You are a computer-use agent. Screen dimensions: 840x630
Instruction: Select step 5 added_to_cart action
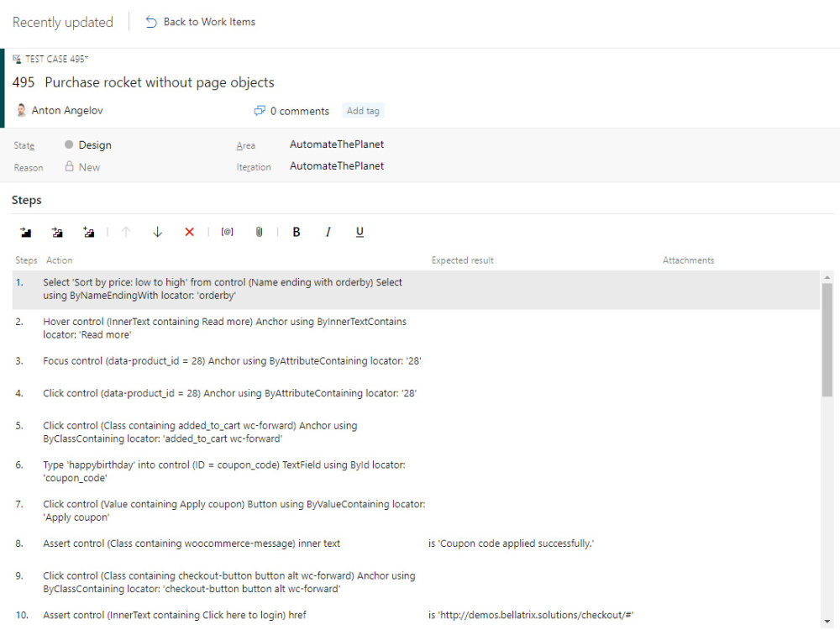[200, 433]
